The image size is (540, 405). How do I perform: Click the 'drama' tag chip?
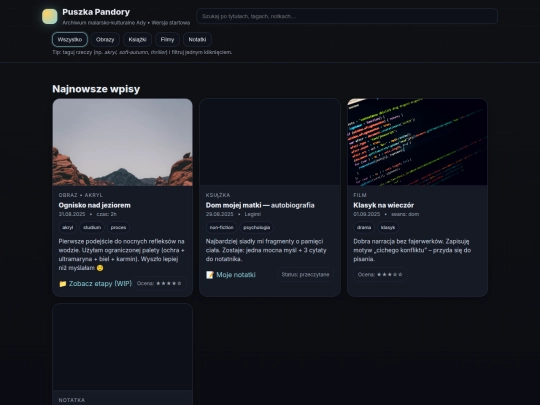(364, 227)
